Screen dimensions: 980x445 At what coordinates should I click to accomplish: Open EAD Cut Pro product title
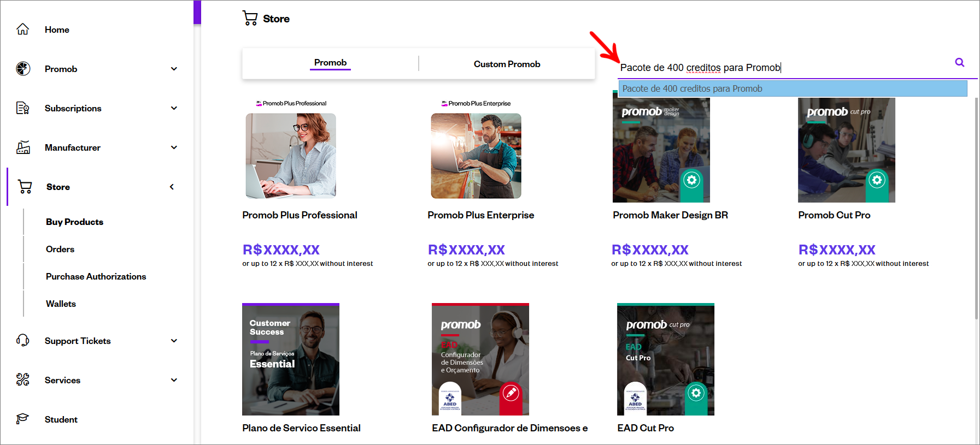coord(645,428)
